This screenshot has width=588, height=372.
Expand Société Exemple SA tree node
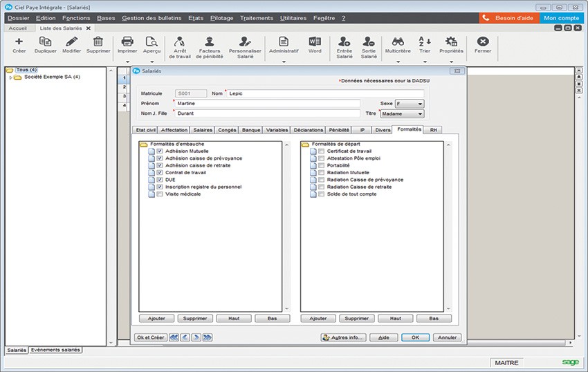click(x=10, y=77)
